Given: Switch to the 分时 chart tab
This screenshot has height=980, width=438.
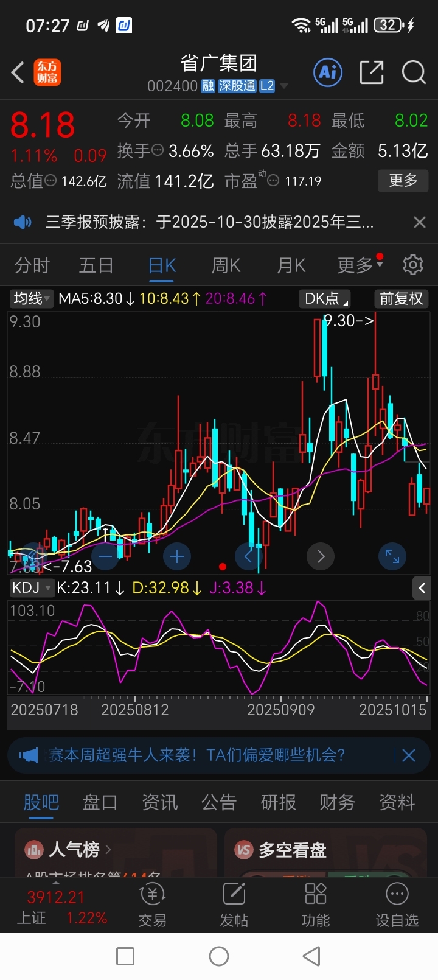Looking at the screenshot, I should 32,265.
